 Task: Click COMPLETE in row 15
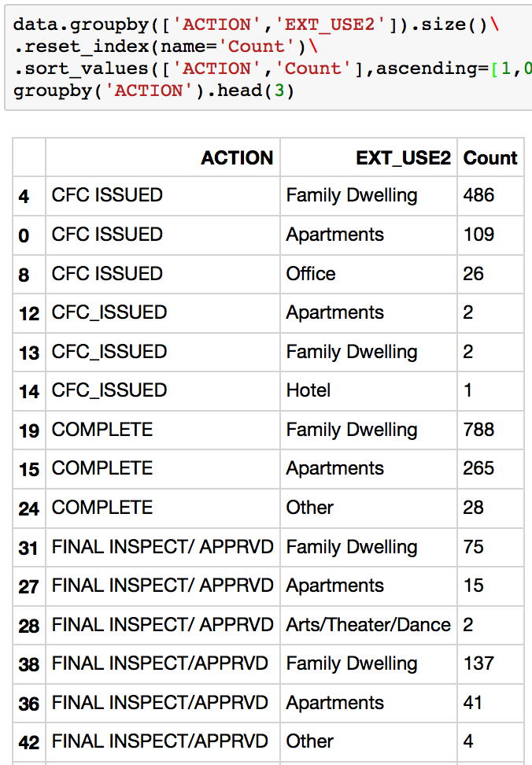pyautogui.click(x=102, y=468)
